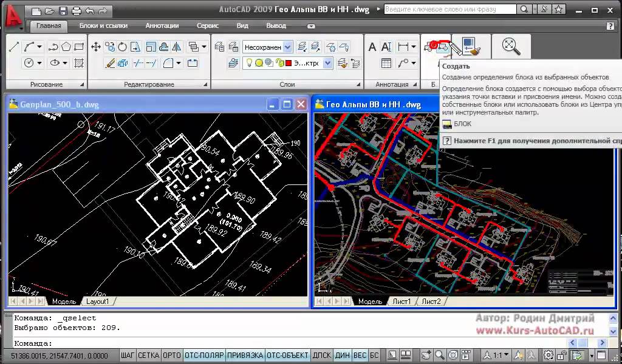
Task: Click the Layer States manager icon
Action: 233,47
